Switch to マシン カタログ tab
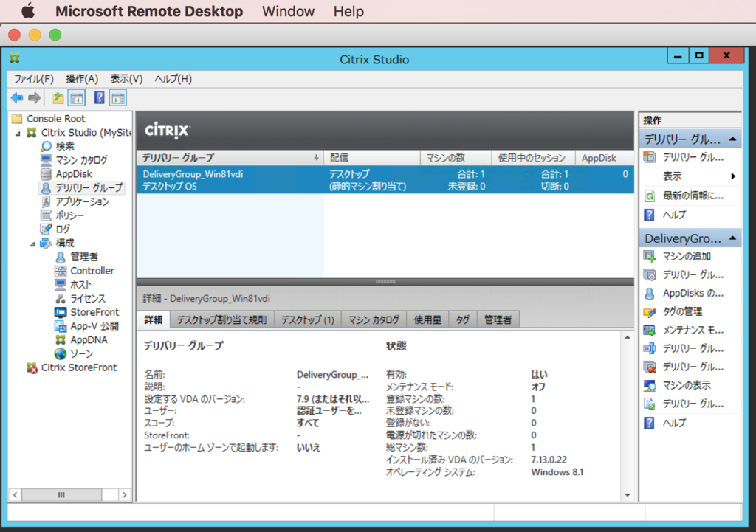 (374, 320)
